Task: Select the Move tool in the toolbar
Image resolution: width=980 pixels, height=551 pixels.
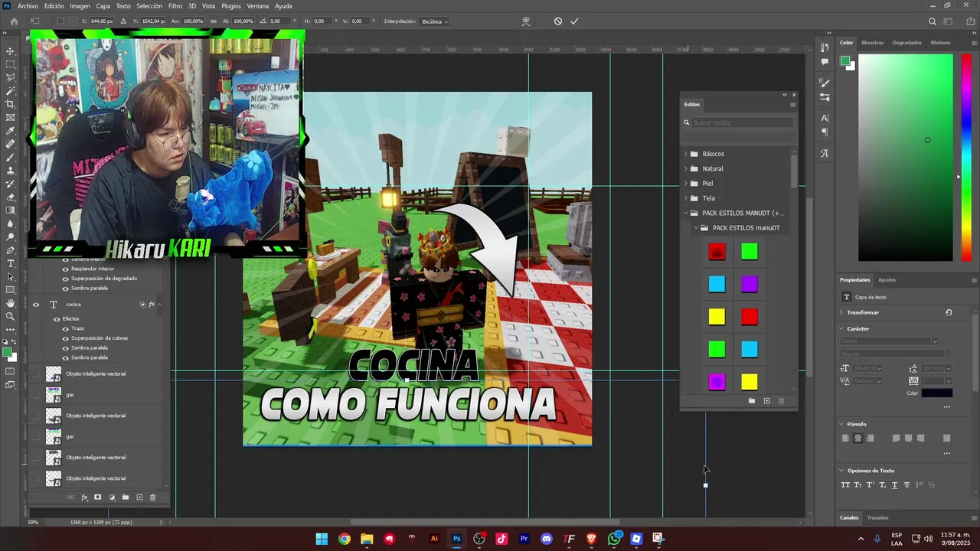Action: pos(10,51)
